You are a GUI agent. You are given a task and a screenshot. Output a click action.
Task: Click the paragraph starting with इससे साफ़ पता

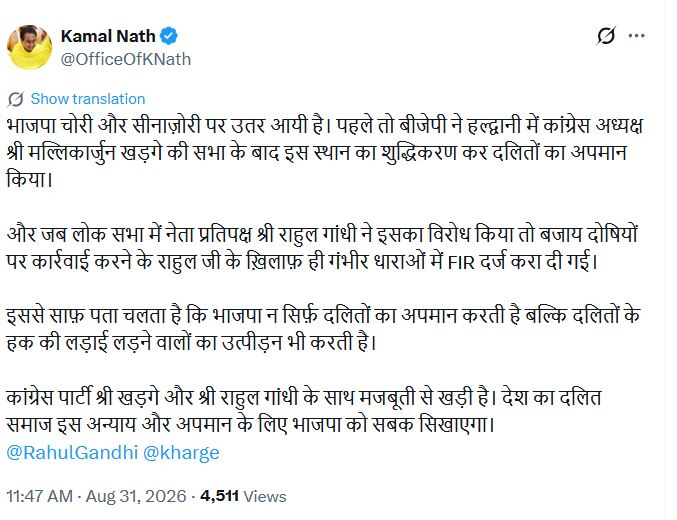point(323,330)
